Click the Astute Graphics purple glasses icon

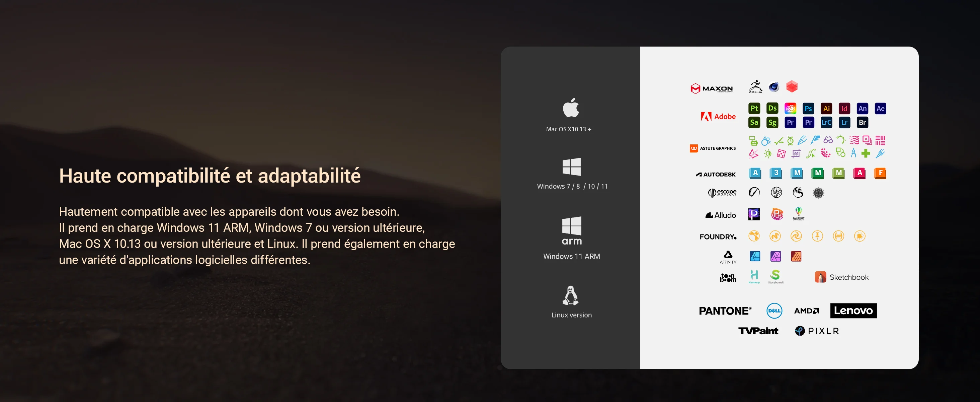pos(828,140)
